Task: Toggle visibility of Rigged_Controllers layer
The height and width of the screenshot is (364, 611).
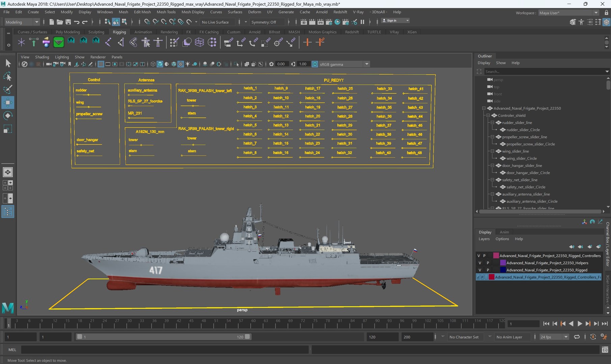Action: pyautogui.click(x=478, y=256)
